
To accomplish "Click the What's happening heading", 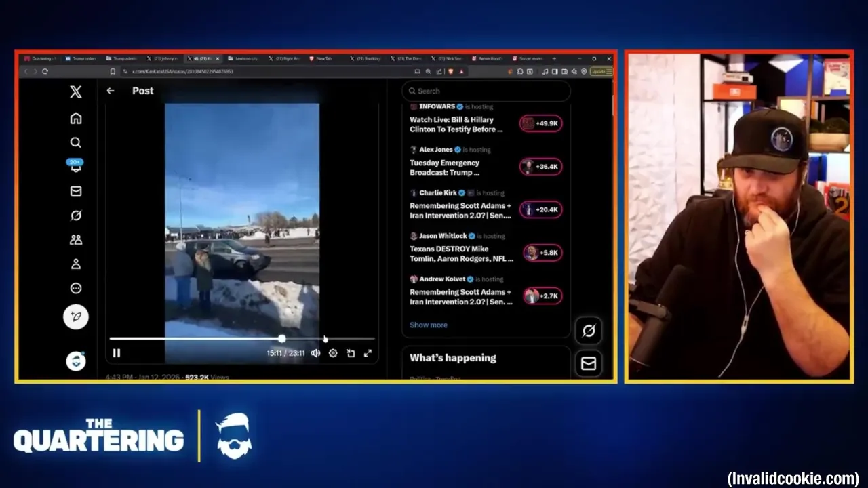I will point(453,358).
